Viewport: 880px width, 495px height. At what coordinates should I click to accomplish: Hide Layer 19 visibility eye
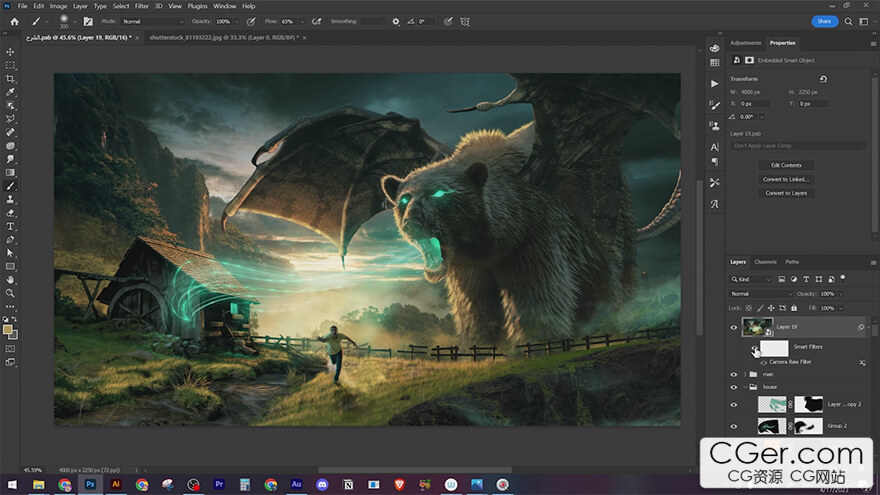pos(734,328)
